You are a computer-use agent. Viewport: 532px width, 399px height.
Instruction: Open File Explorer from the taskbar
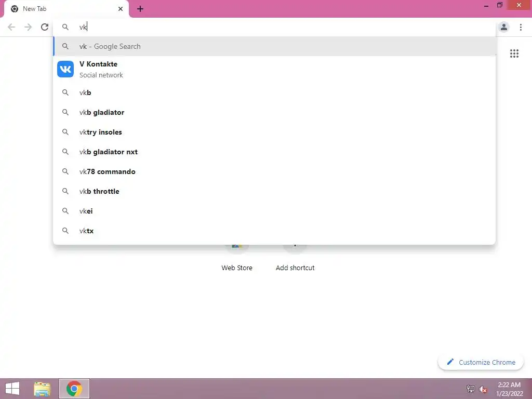pyautogui.click(x=42, y=389)
